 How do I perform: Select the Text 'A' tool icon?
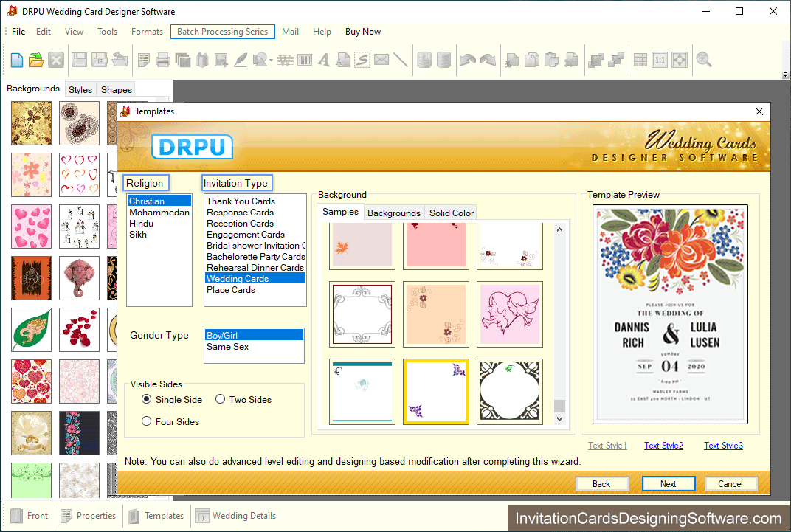pyautogui.click(x=324, y=60)
